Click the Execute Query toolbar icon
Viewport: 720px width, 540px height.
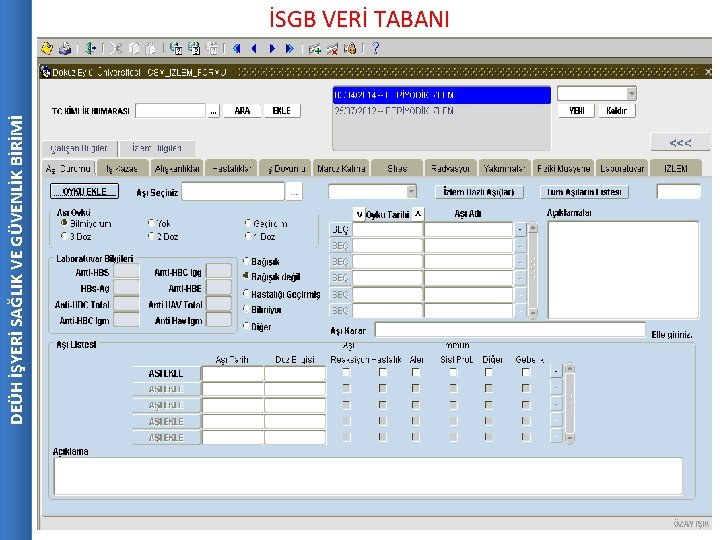coord(194,48)
